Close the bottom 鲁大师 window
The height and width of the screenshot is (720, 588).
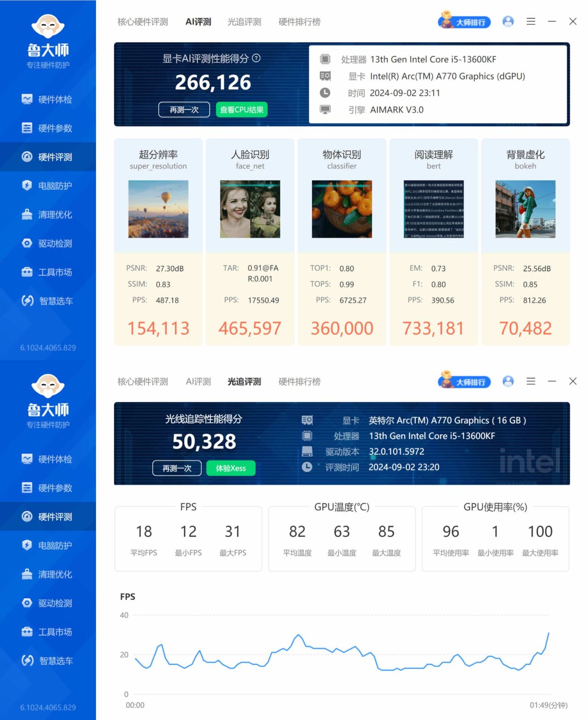[x=573, y=381]
